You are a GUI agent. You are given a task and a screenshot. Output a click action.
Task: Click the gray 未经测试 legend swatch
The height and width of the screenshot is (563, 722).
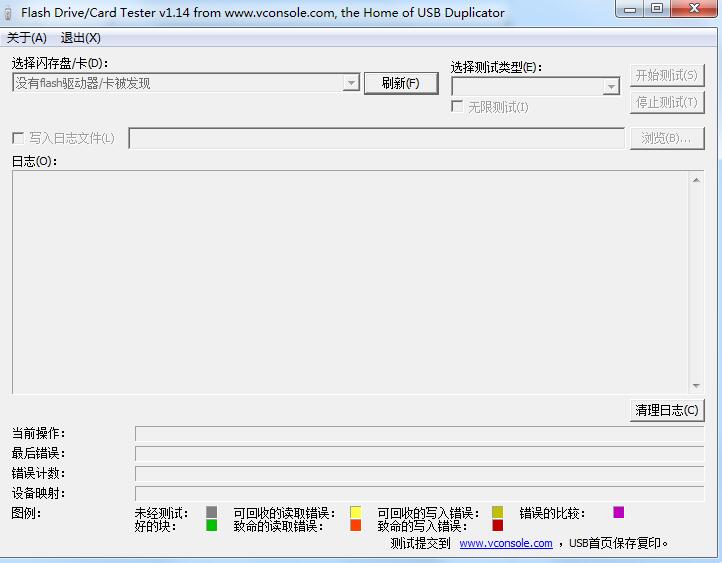(211, 512)
